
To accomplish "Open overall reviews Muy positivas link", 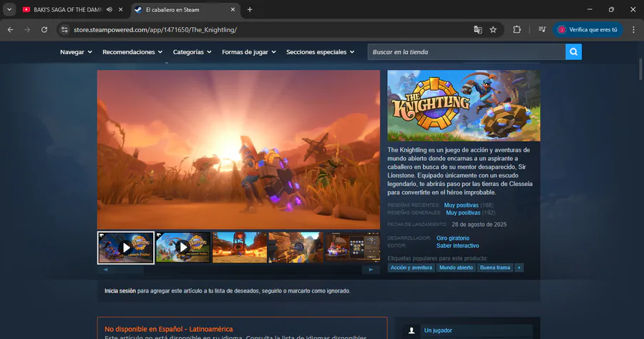I will pyautogui.click(x=463, y=213).
